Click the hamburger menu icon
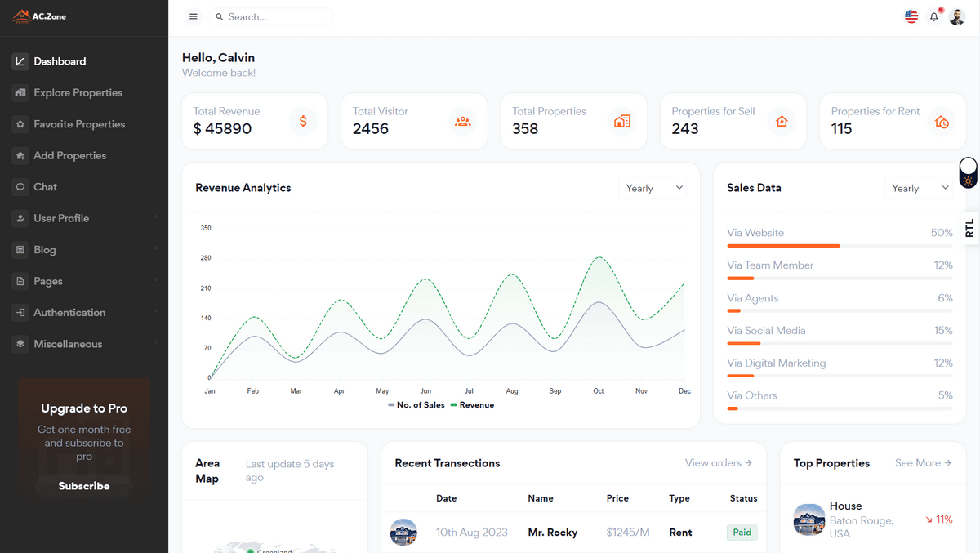This screenshot has width=980, height=553. (x=194, y=17)
